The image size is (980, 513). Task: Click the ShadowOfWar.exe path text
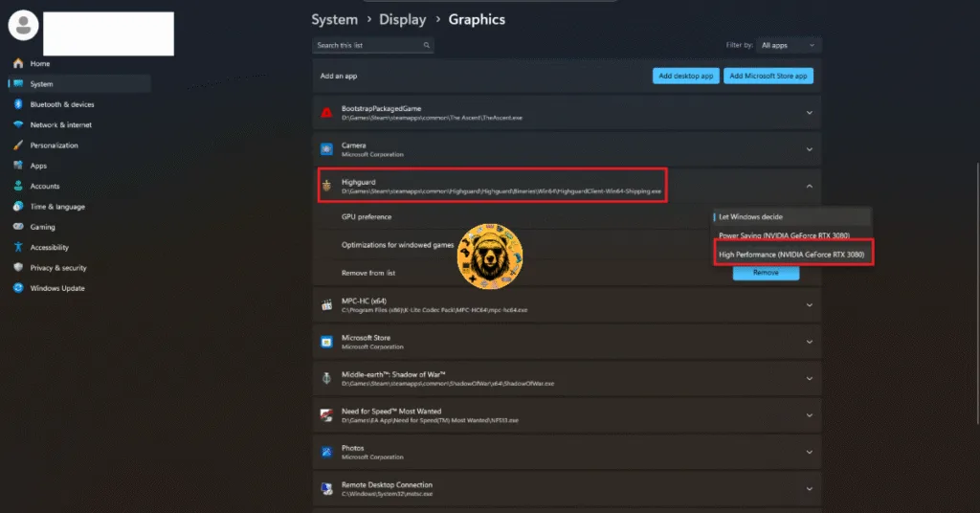pyautogui.click(x=448, y=384)
